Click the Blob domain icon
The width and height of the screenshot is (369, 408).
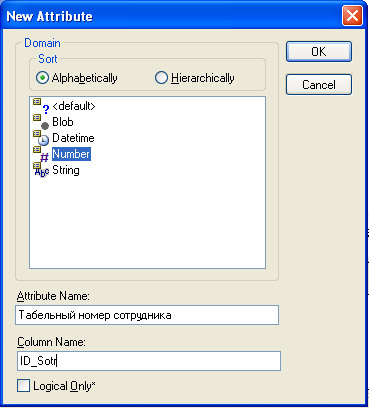[41, 122]
